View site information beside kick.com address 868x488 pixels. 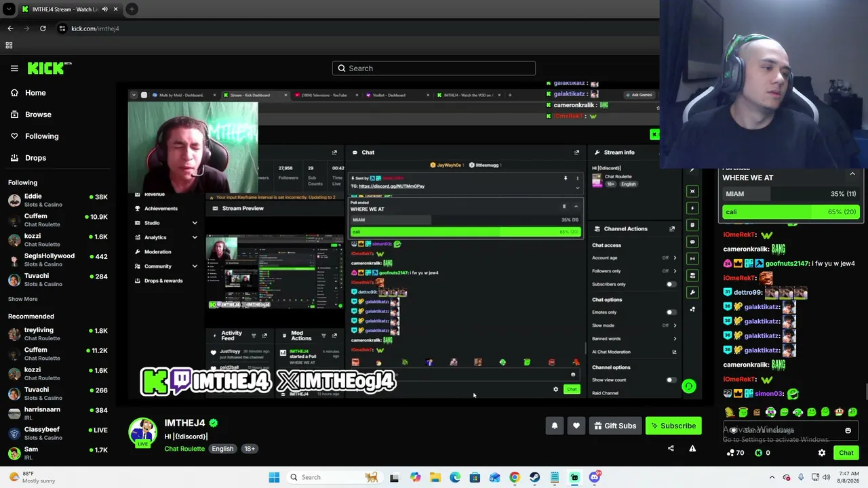tap(62, 28)
